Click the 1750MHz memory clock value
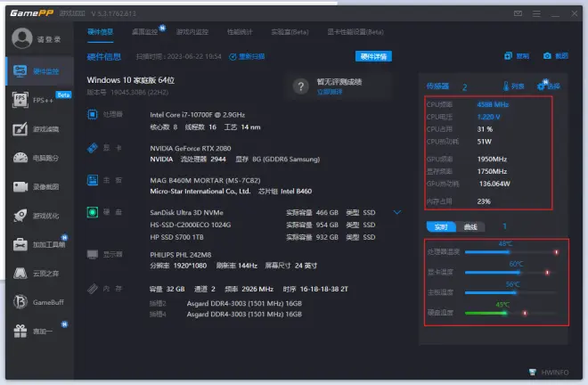 [492, 171]
